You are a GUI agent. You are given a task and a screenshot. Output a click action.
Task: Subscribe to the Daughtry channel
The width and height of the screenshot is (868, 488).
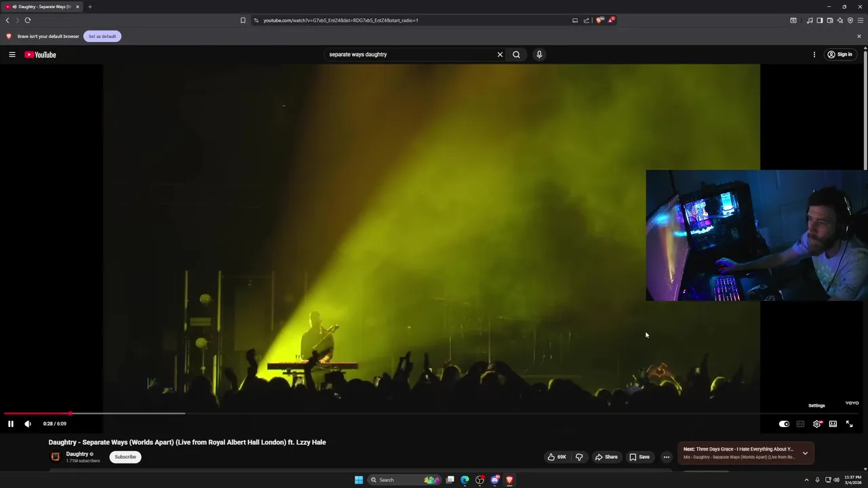click(x=125, y=457)
